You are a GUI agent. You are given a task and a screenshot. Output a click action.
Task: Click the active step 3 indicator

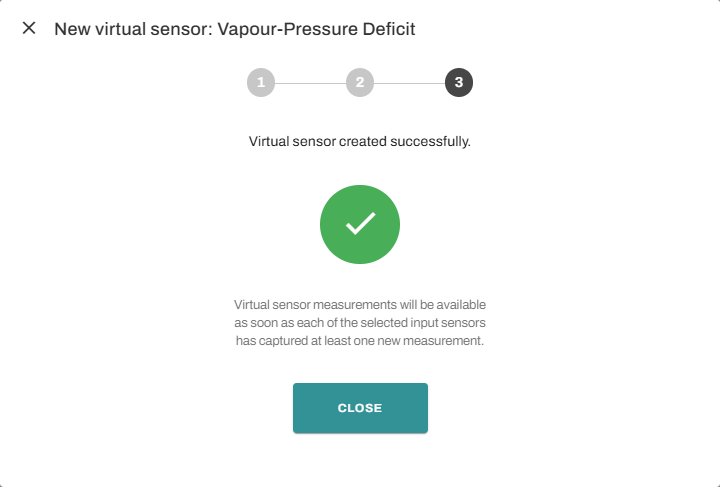click(x=459, y=83)
